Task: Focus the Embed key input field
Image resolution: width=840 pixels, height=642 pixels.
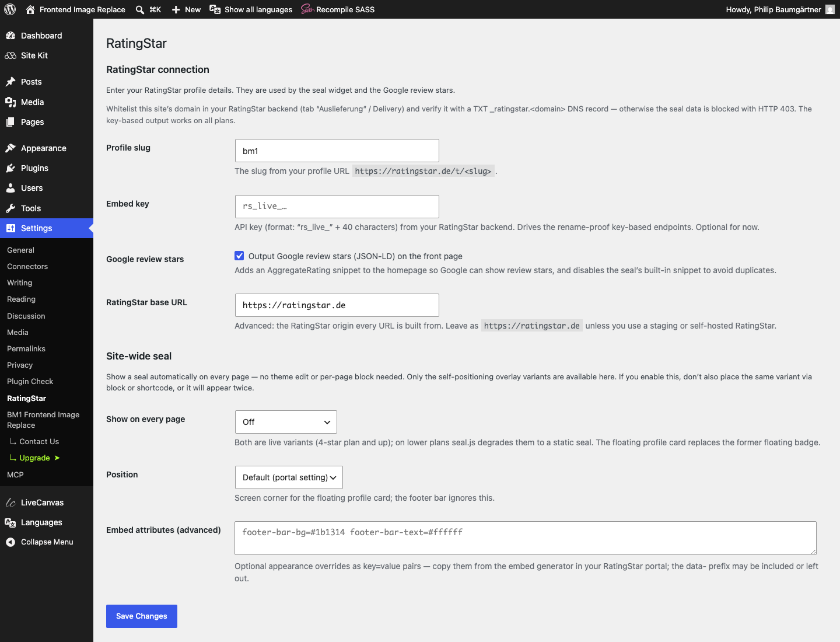Action: (337, 207)
